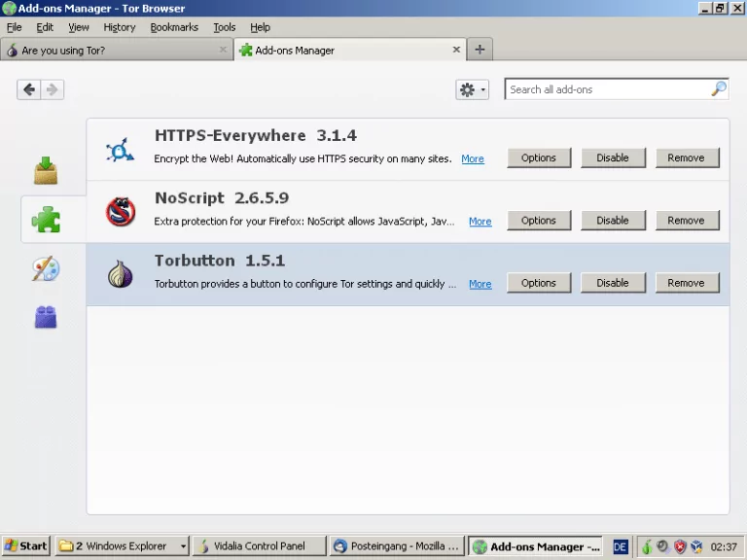Open Options for HTTPS-Everywhere
Screen dimensions: 747x560
click(x=538, y=157)
